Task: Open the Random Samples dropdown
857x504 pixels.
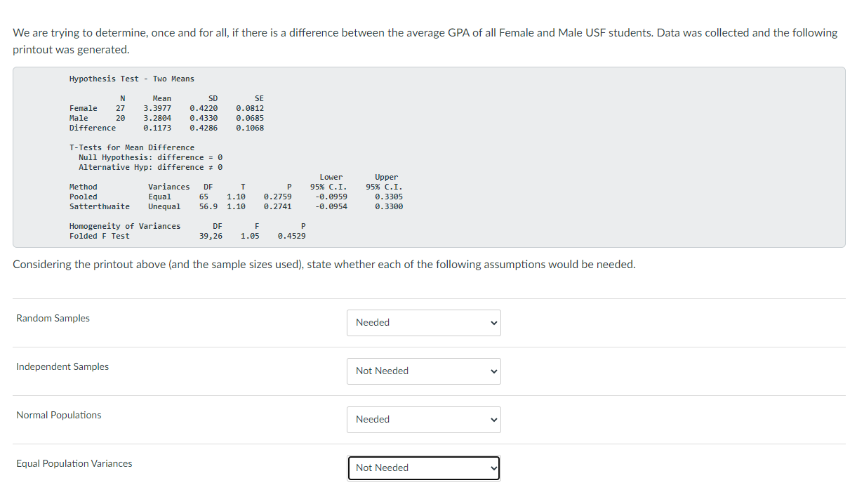Action: coord(423,323)
